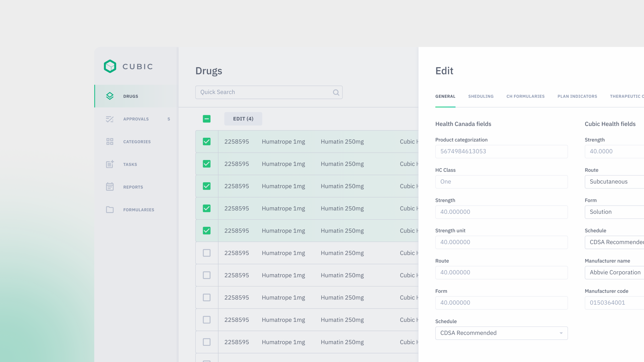
Task: Click the Formularies folder icon
Action: (x=110, y=210)
